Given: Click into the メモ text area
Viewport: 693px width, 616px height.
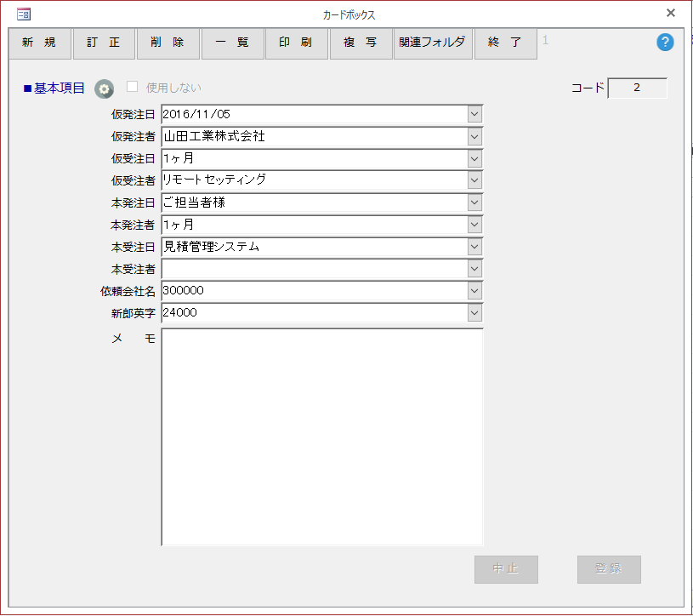Looking at the screenshot, I should click(x=322, y=437).
